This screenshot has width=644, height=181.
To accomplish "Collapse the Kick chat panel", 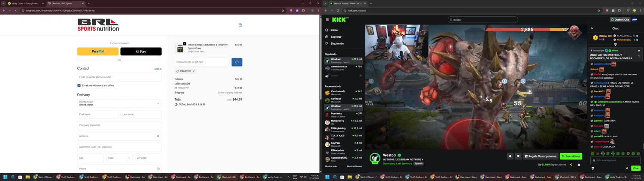I will click(x=592, y=28).
